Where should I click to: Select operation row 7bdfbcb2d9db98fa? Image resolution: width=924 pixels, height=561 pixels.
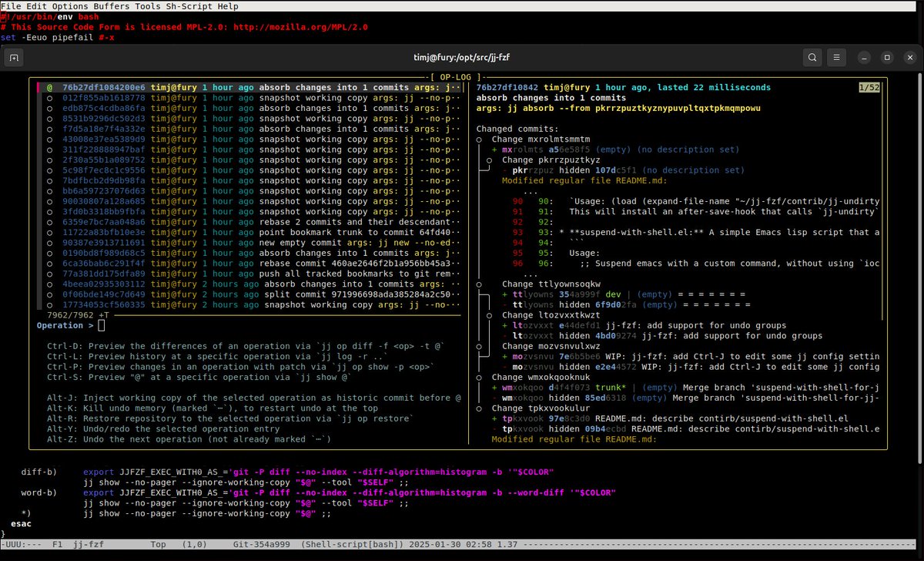point(249,180)
